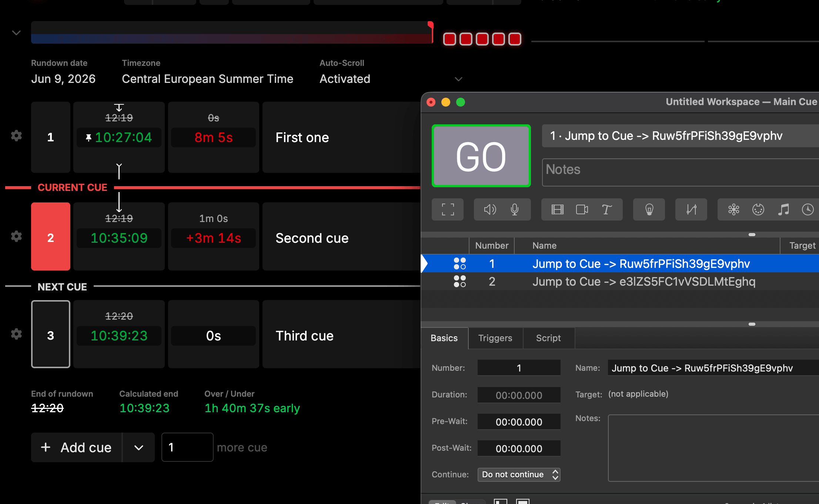Click the fullscreen brackets icon in QLab toolbar
The width and height of the screenshot is (819, 504).
tap(448, 209)
